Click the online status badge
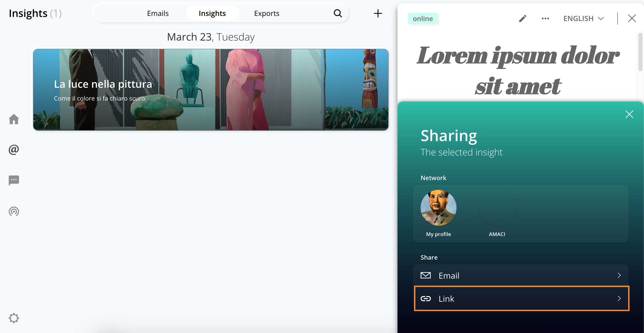The height and width of the screenshot is (333, 644). [423, 18]
